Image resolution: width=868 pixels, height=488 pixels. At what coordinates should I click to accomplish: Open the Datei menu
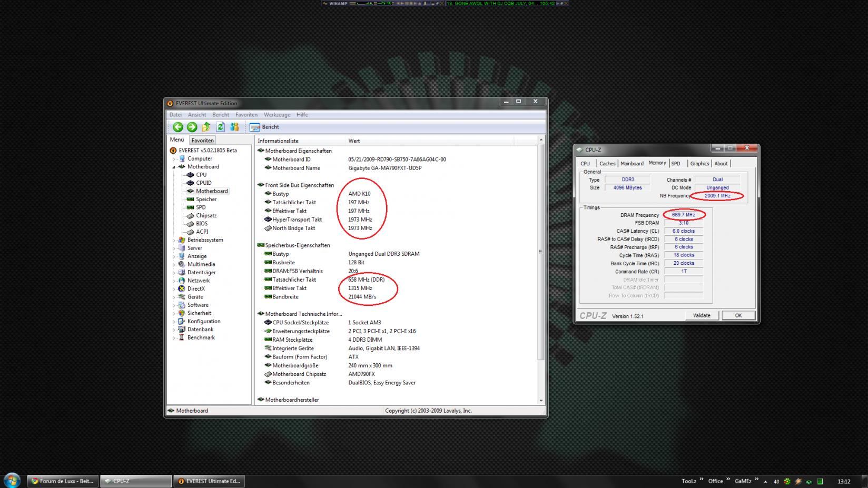tap(175, 115)
